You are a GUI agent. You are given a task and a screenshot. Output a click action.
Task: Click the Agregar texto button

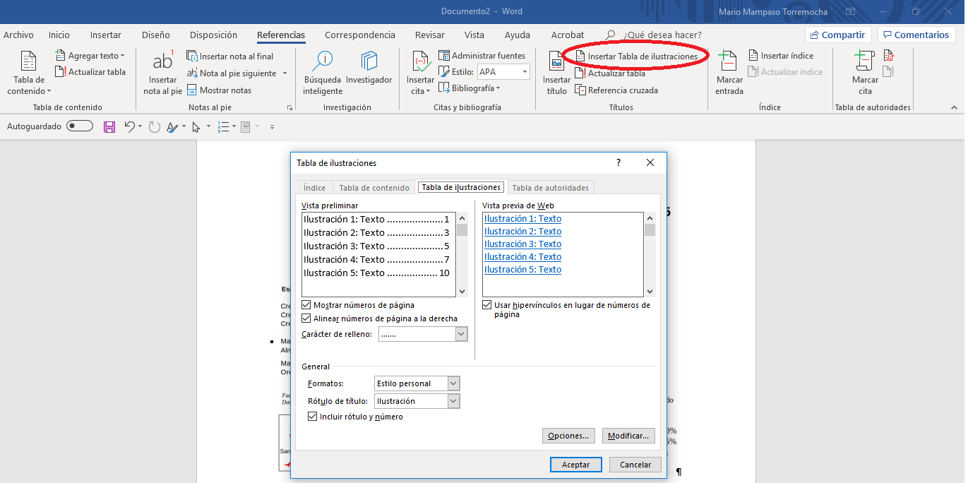(x=90, y=56)
